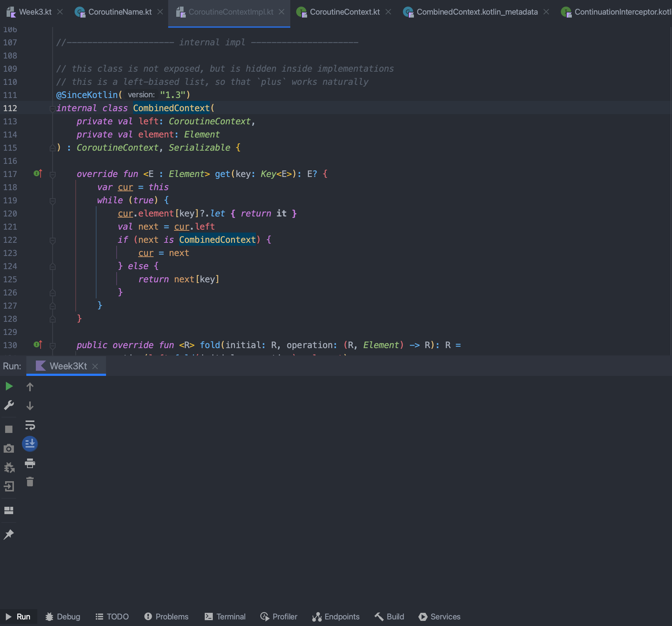The width and height of the screenshot is (672, 626).
Task: Click 'Serializable' in class declaration
Action: click(199, 148)
